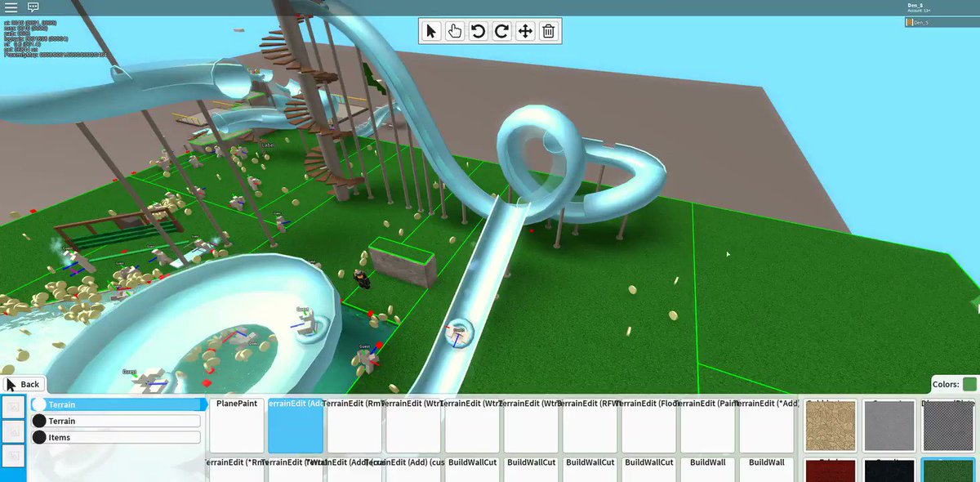The width and height of the screenshot is (980, 482).
Task: Pick the TerrainEdit (RFW tile
Action: (x=590, y=426)
